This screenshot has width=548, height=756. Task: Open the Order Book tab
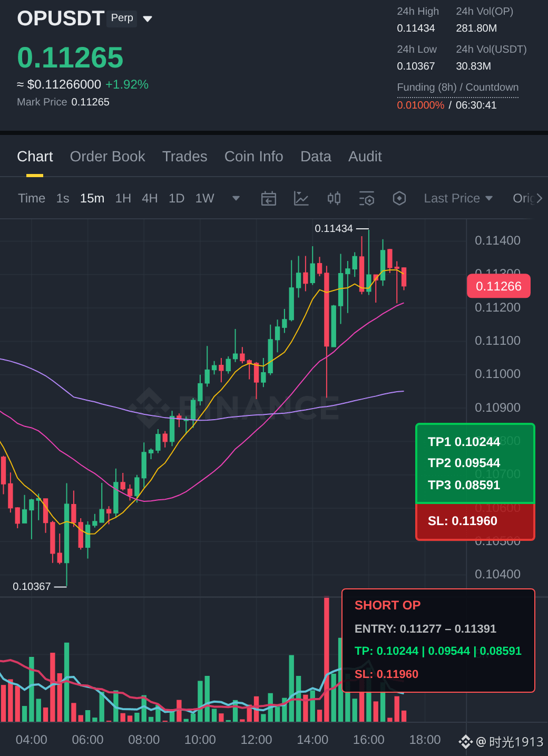tap(107, 157)
